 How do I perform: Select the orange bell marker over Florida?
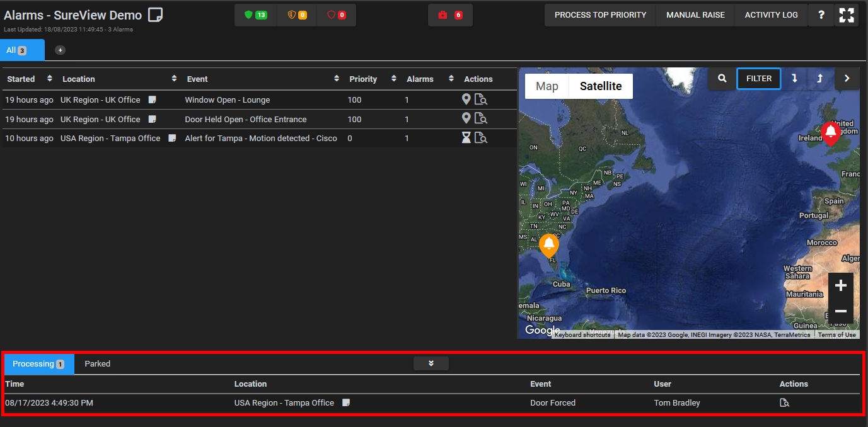click(x=549, y=245)
